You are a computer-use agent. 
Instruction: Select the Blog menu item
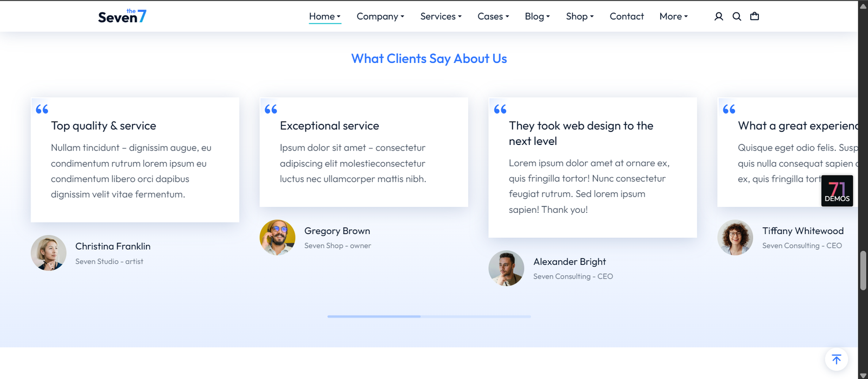click(x=537, y=16)
